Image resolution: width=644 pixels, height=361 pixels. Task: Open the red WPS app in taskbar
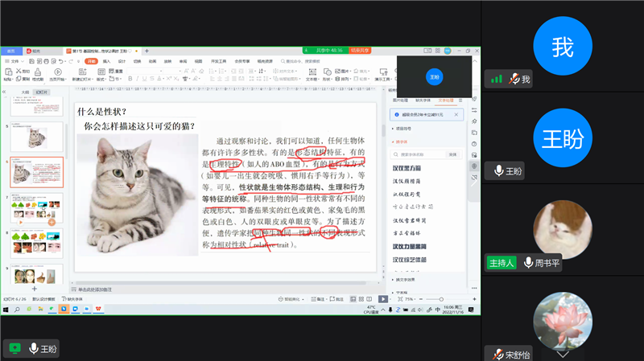(x=98, y=309)
